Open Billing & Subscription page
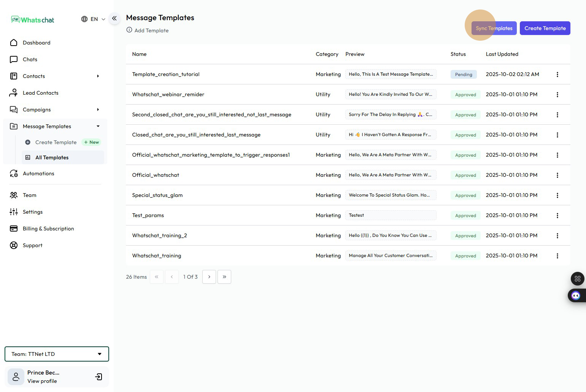Viewport: 586px width, 392px height. click(x=48, y=229)
